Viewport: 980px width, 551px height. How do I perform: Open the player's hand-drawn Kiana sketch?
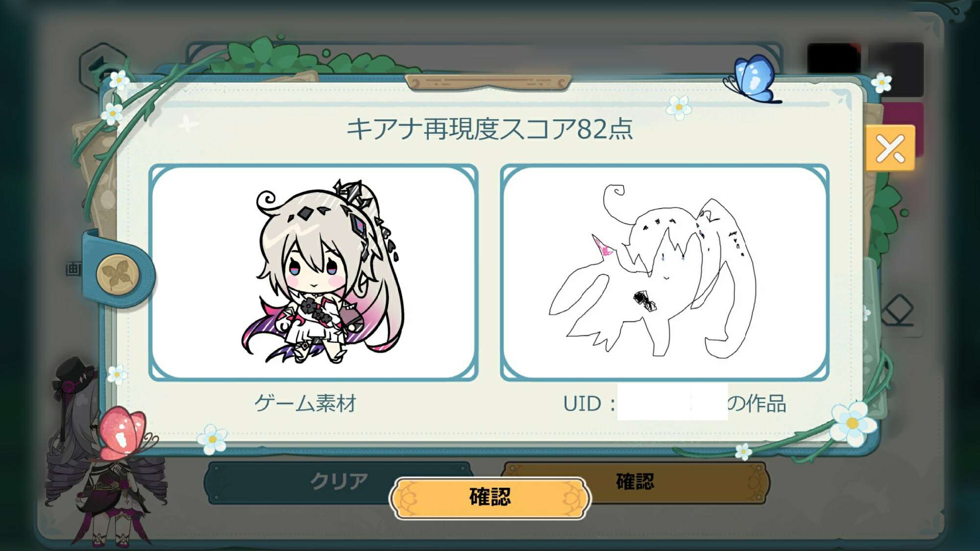coord(664,272)
